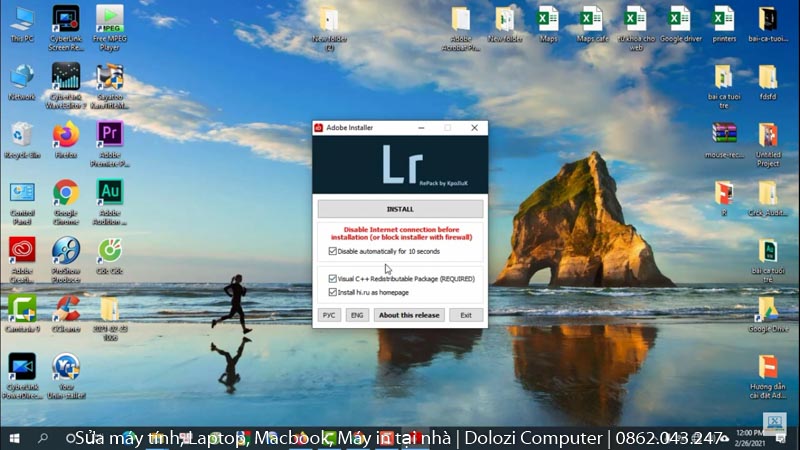The height and width of the screenshot is (450, 800).
Task: Select Recycle Bin icon
Action: coord(22,141)
